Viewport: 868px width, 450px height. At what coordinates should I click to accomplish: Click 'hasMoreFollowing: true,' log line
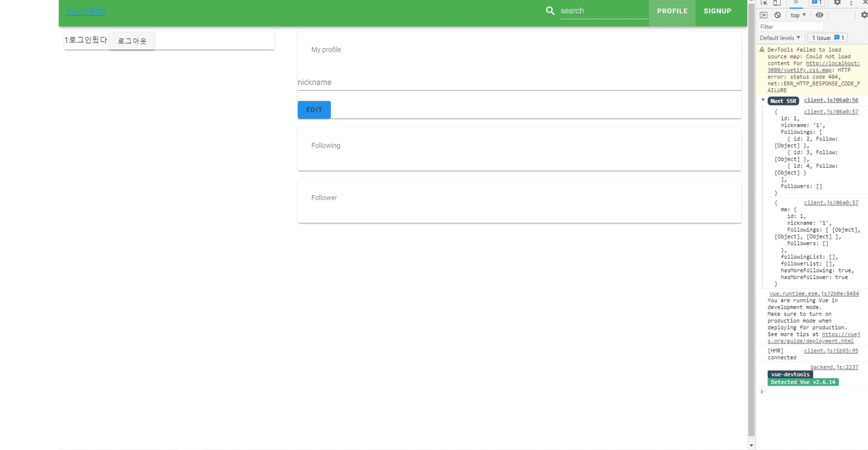tap(817, 270)
